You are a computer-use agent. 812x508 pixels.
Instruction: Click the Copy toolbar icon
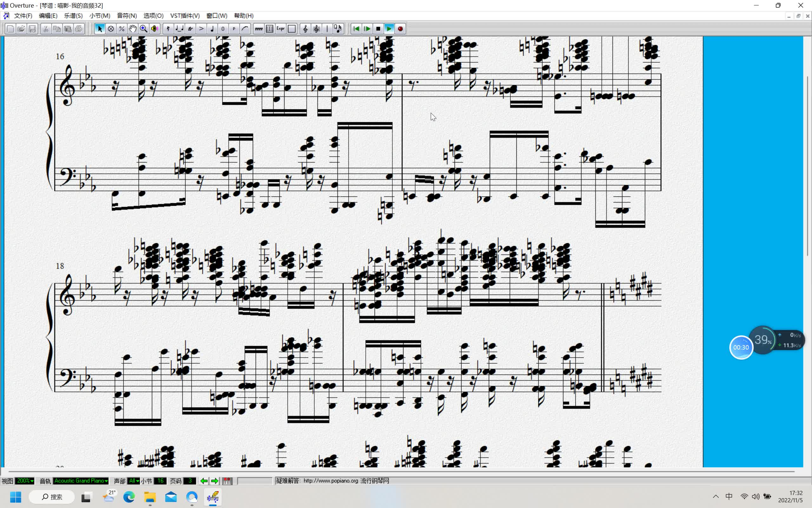tap(57, 29)
